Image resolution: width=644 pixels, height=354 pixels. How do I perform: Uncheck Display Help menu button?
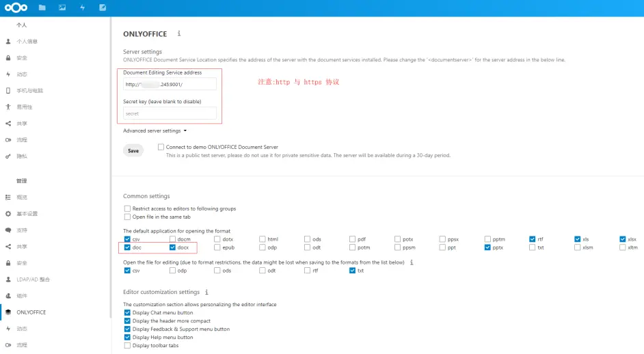(x=127, y=337)
